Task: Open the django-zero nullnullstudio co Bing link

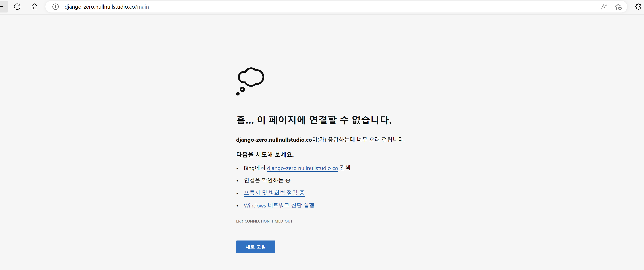Action: point(302,168)
